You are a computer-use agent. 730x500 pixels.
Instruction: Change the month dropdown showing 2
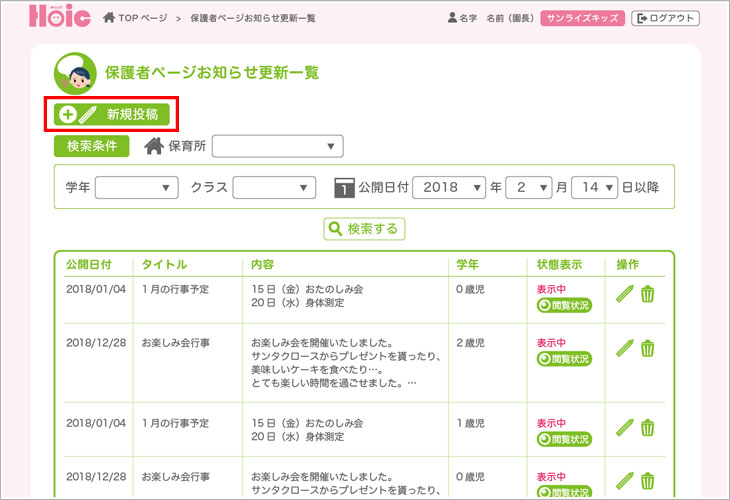click(528, 187)
